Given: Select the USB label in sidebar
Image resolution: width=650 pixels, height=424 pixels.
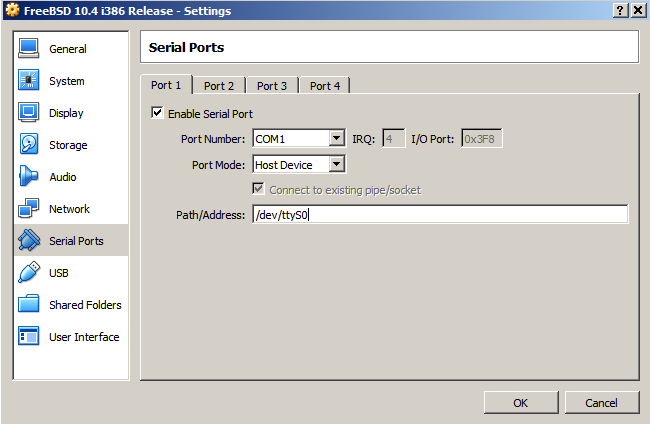Looking at the screenshot, I should pos(59,273).
